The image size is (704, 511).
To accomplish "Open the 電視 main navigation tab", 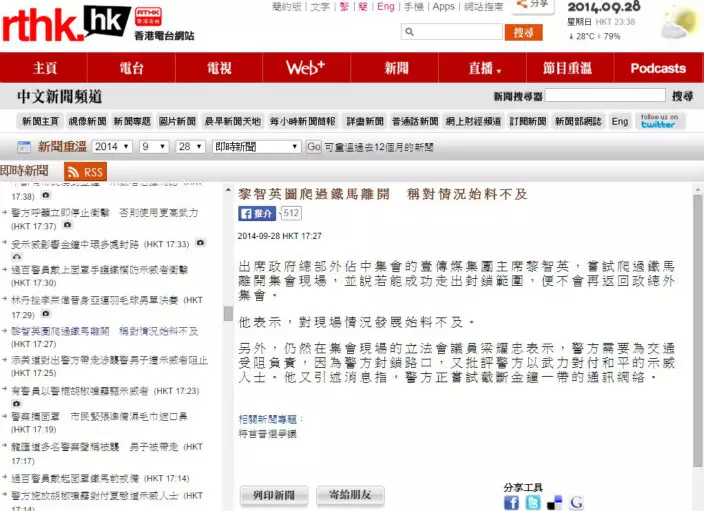I will [x=219, y=68].
